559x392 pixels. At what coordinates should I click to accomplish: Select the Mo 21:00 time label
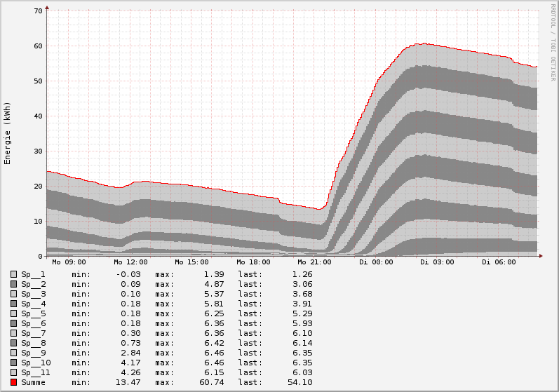pyautogui.click(x=314, y=262)
